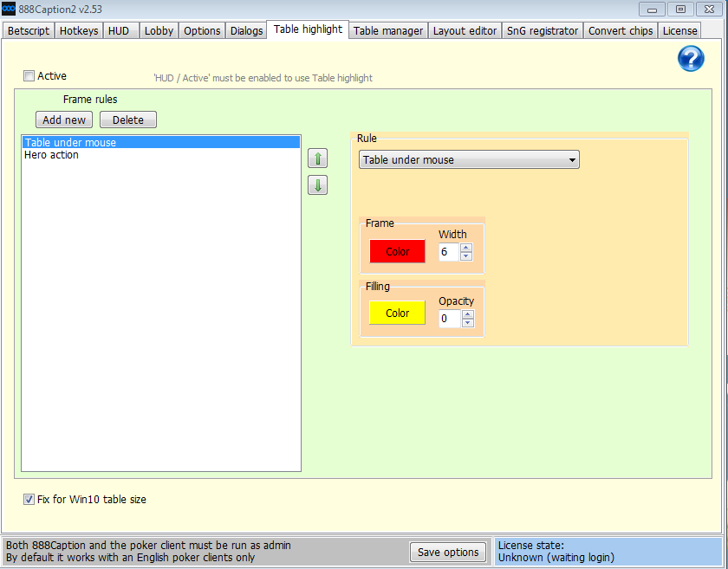This screenshot has width=728, height=569.
Task: Decrease frame Width with stepper down arrow
Action: 466,255
